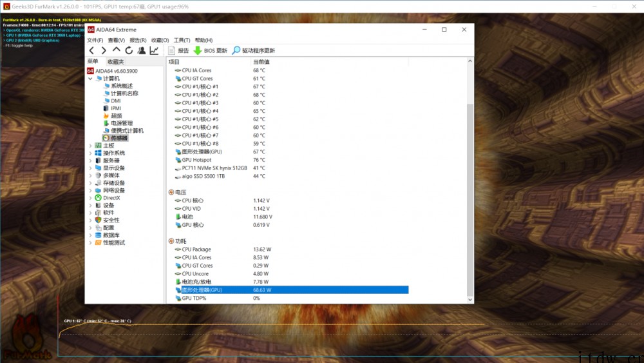
Task: Expand the 存储设备 tree node
Action: point(90,182)
